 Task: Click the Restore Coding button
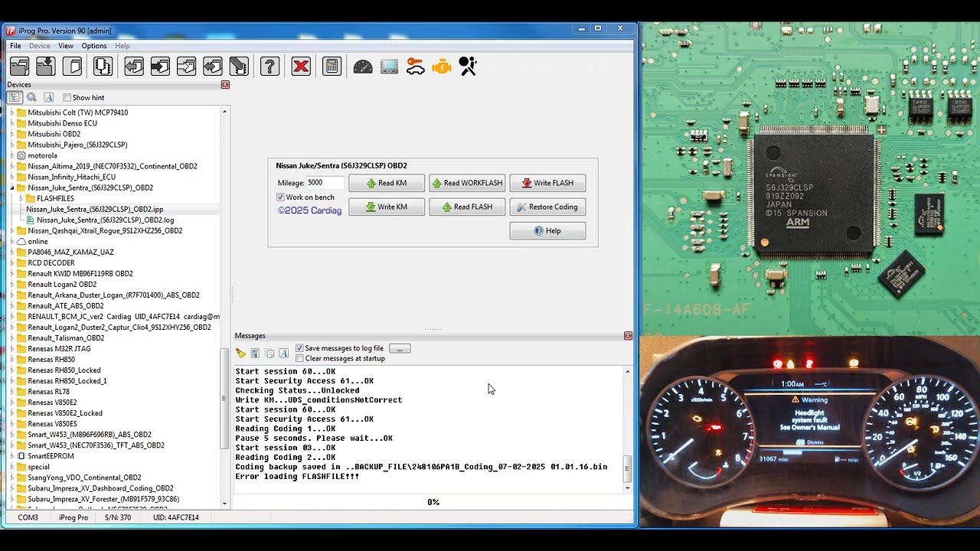(x=547, y=207)
